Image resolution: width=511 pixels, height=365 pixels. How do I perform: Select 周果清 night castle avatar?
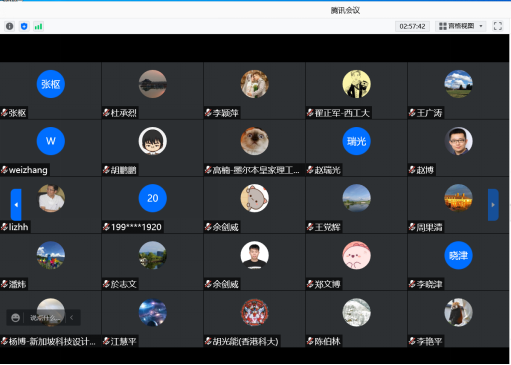[x=459, y=198]
